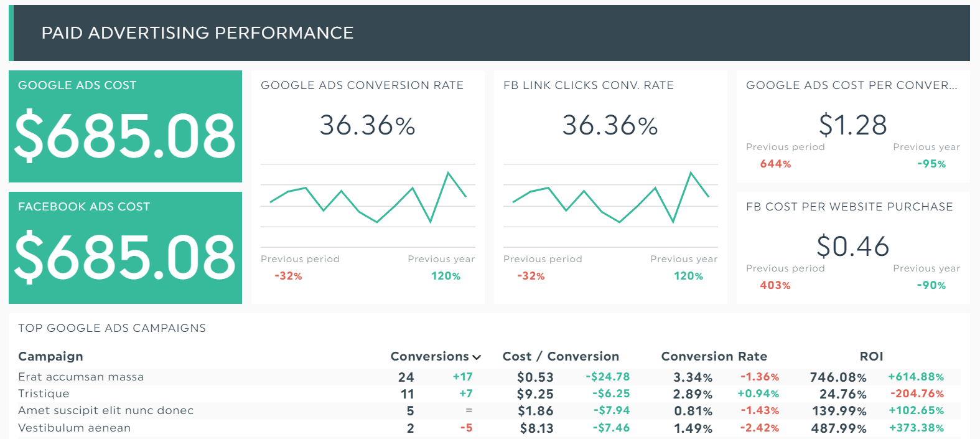This screenshot has width=980, height=439.
Task: Click the Cost / Conversion column header
Action: [x=561, y=356]
